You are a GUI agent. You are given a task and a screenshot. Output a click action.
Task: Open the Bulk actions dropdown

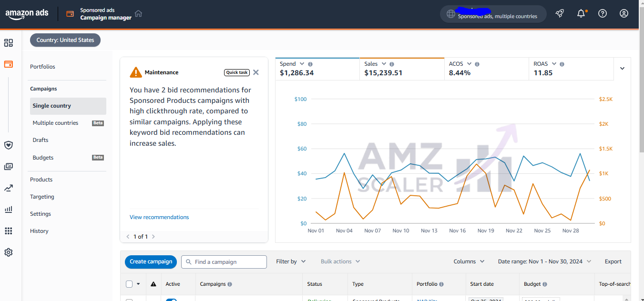[340, 261]
